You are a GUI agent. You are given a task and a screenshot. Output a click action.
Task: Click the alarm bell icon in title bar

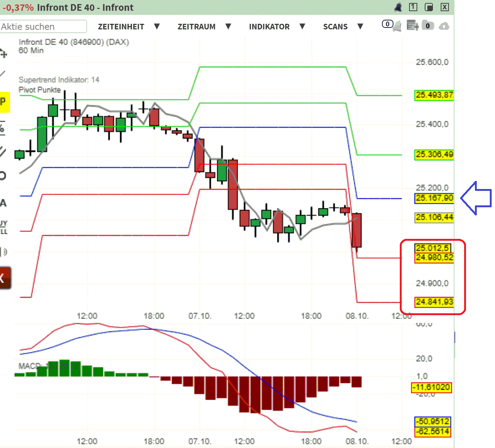pos(398,7)
